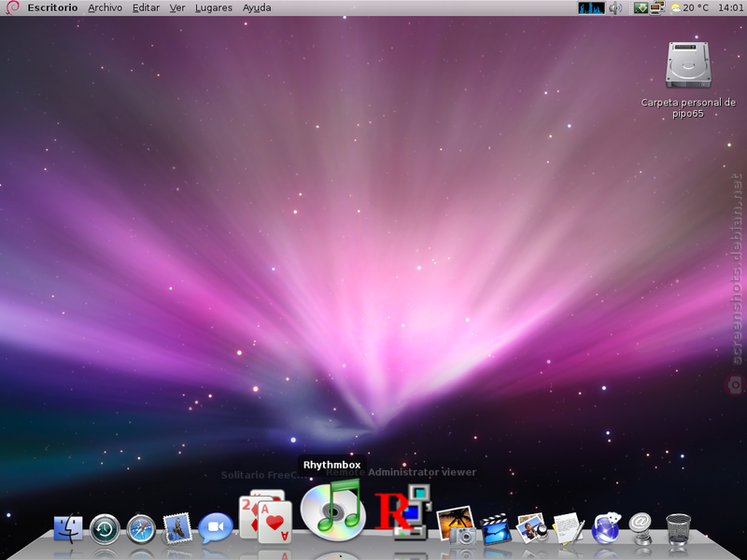Image resolution: width=747 pixels, height=560 pixels.
Task: Open the photo viewer with magnifier icon
Action: pos(532,528)
